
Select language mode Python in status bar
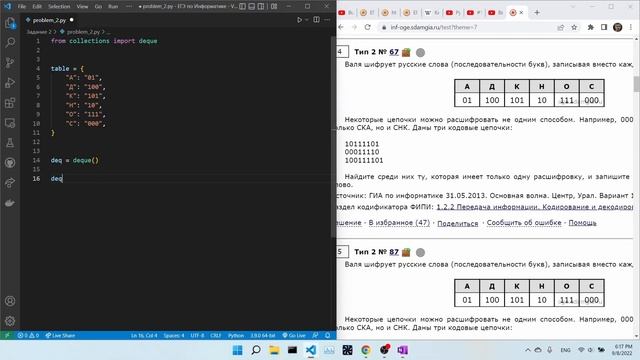click(236, 335)
